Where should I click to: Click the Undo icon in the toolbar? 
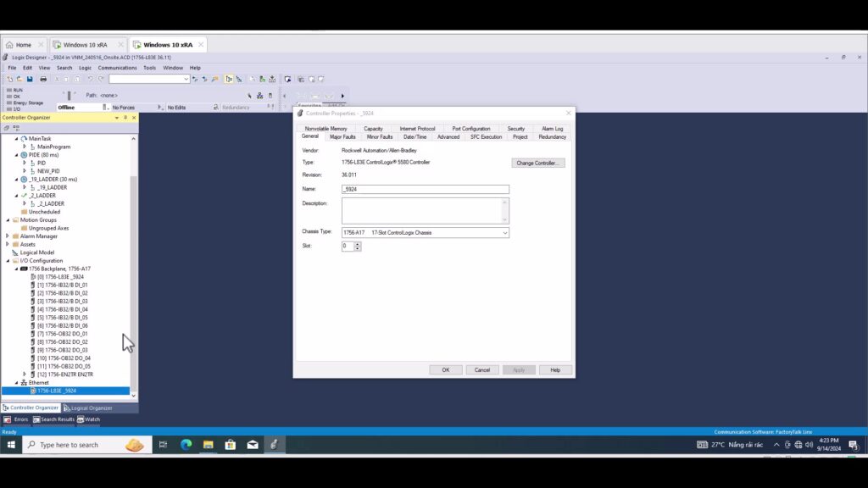pyautogui.click(x=90, y=79)
